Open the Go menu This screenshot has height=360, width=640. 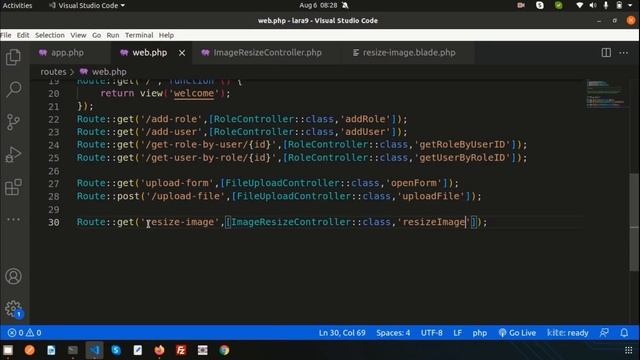96,35
